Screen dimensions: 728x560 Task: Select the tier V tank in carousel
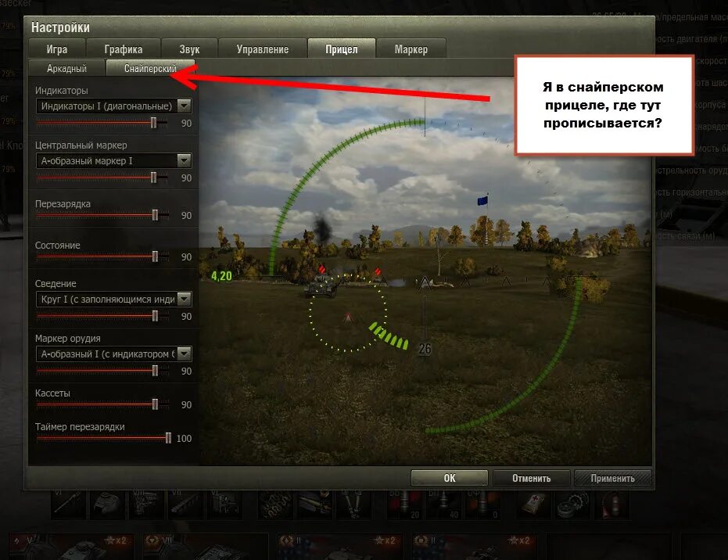coord(71,547)
